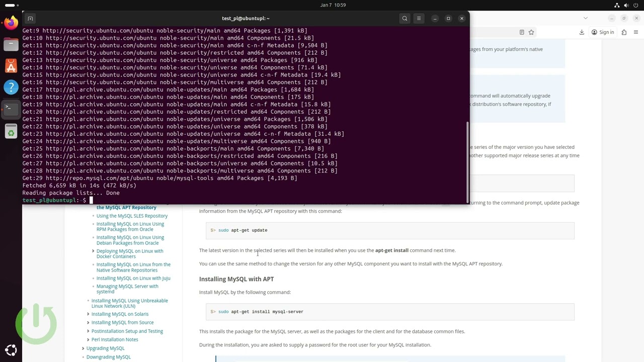Toggle Firefox reader view icon
Viewport: 644px width, 362px height.
click(522, 32)
